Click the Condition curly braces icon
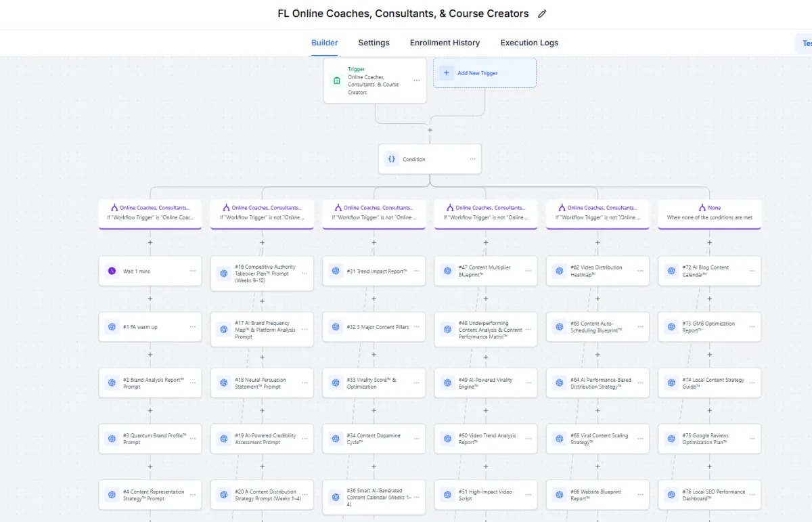The image size is (812, 522). [391, 159]
